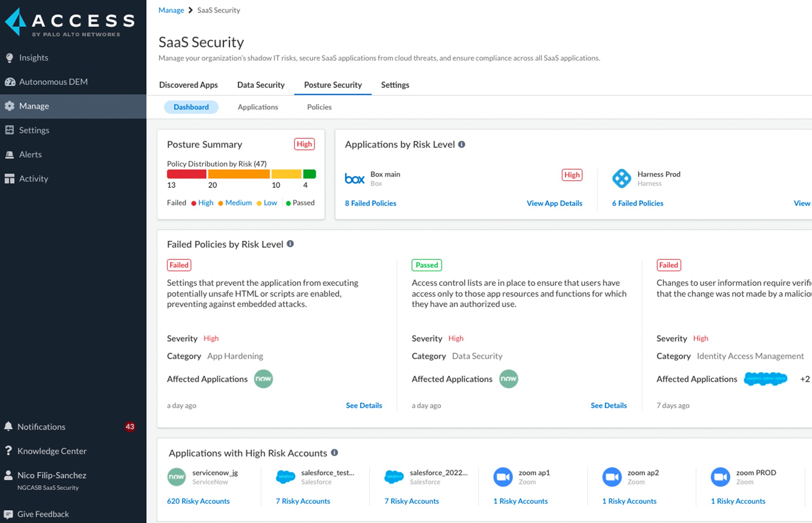Click the Box logo in Applications by Risk Level
This screenshot has width=812, height=523.
coord(355,178)
